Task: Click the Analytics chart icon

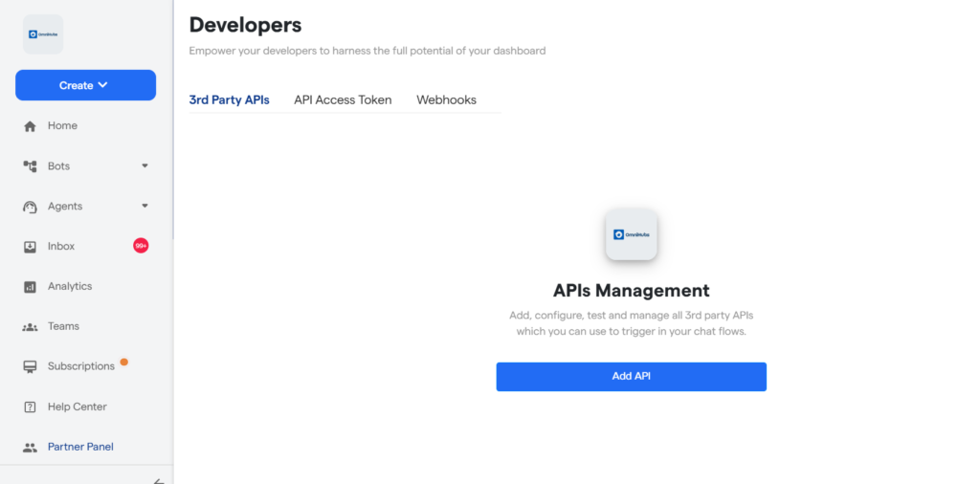Action: point(30,287)
